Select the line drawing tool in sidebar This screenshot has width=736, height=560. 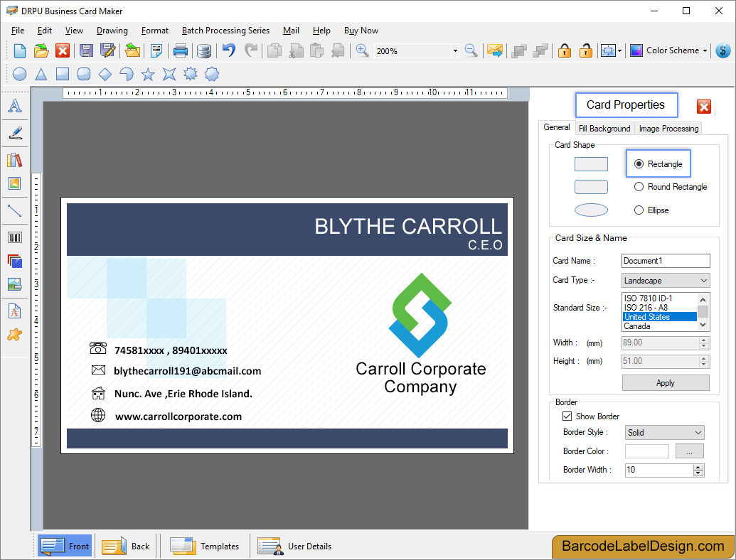pos(15,210)
